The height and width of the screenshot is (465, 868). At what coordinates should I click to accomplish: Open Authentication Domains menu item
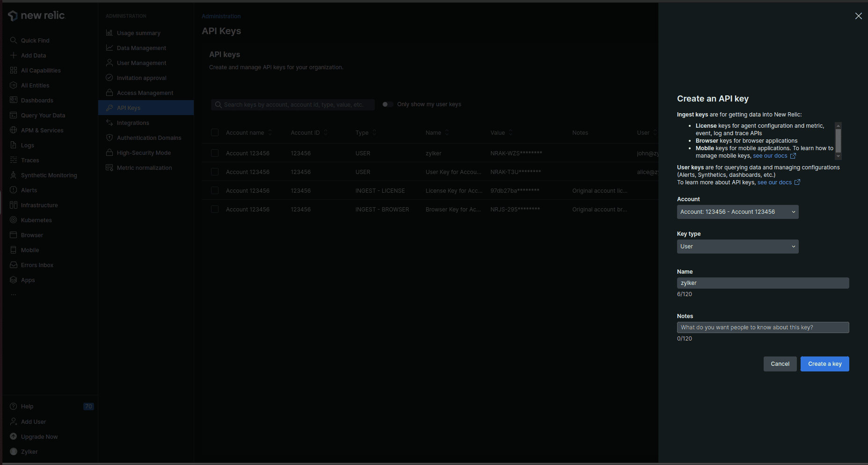tap(149, 138)
